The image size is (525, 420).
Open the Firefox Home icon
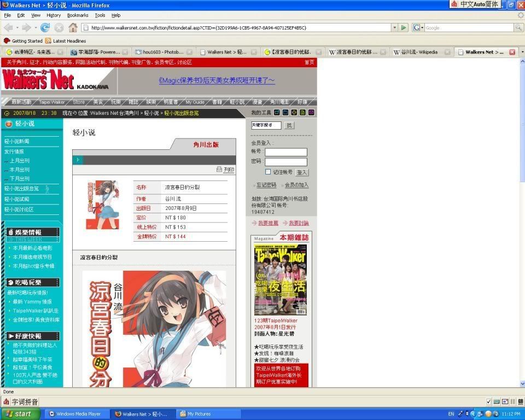click(x=73, y=27)
